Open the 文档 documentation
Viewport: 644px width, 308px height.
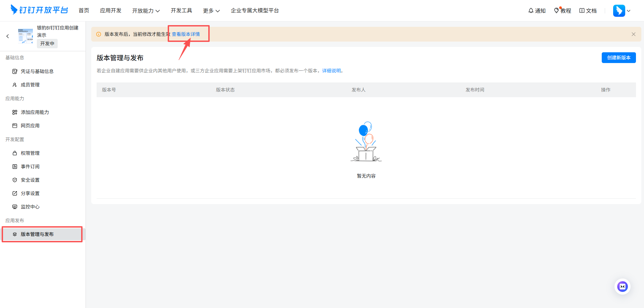coord(588,10)
